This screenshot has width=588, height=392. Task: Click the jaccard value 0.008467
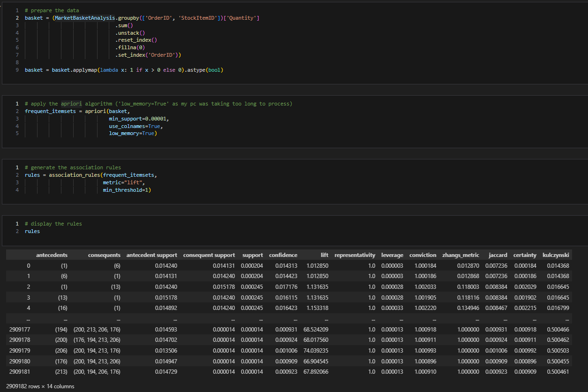[496, 308]
